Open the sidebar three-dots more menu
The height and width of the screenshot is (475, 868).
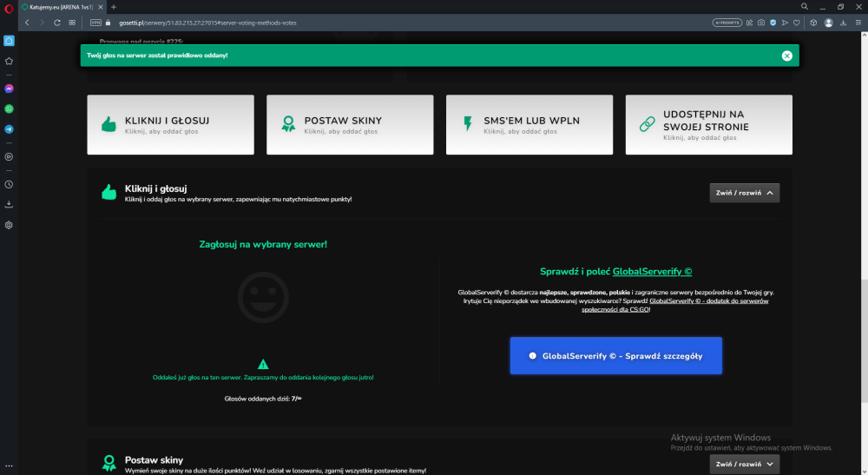pos(9,466)
